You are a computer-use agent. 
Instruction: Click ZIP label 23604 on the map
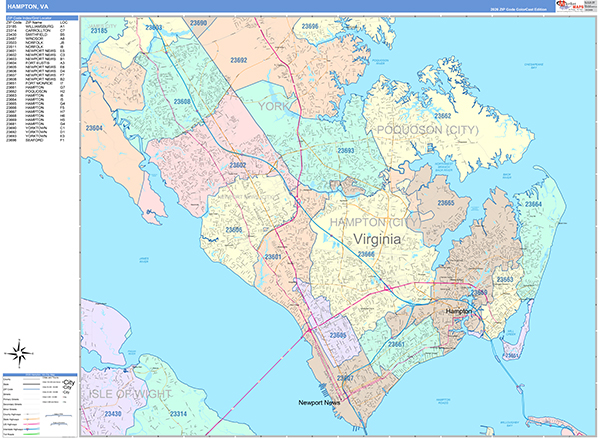94,128
